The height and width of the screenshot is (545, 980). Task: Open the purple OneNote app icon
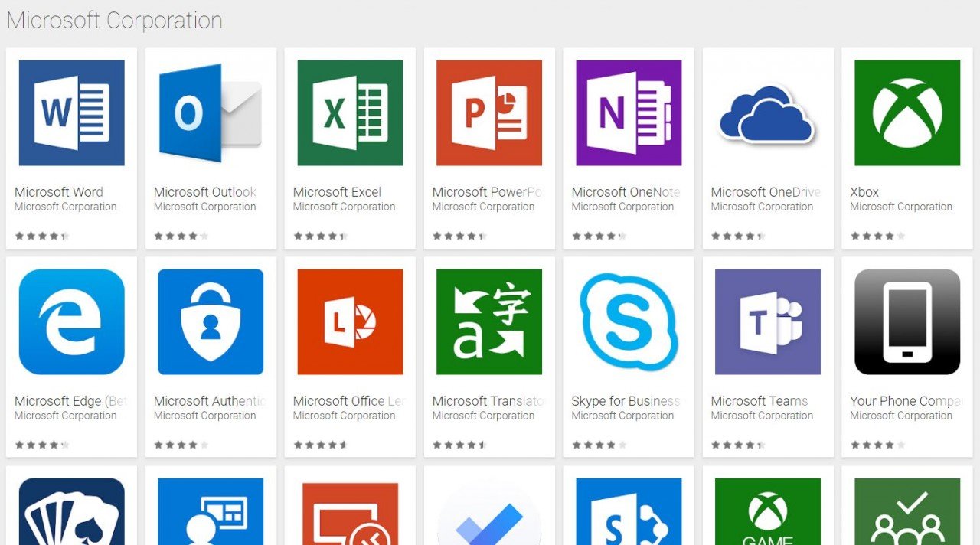629,113
